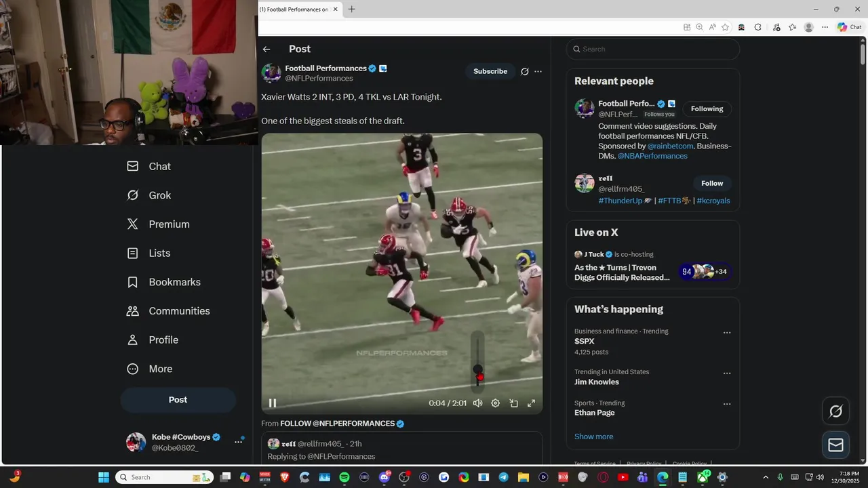The image size is (868, 488).
Task: Show more trending topics
Action: (x=594, y=436)
